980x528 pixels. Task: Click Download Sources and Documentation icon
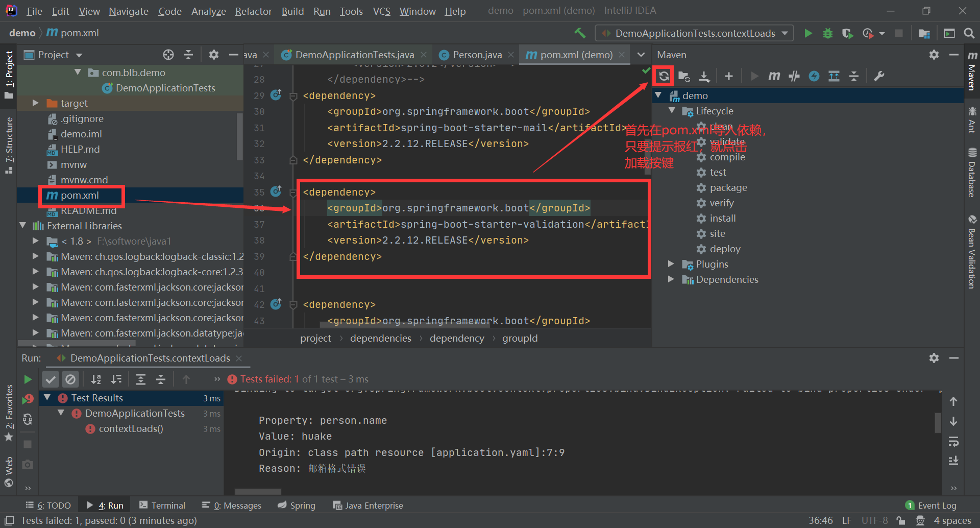point(704,76)
